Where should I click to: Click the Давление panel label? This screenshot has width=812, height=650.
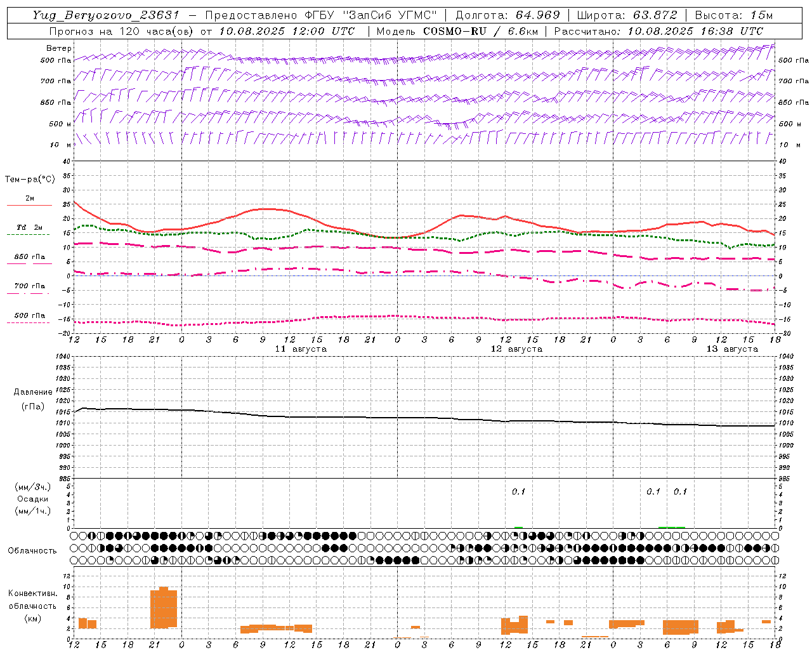pos(32,392)
